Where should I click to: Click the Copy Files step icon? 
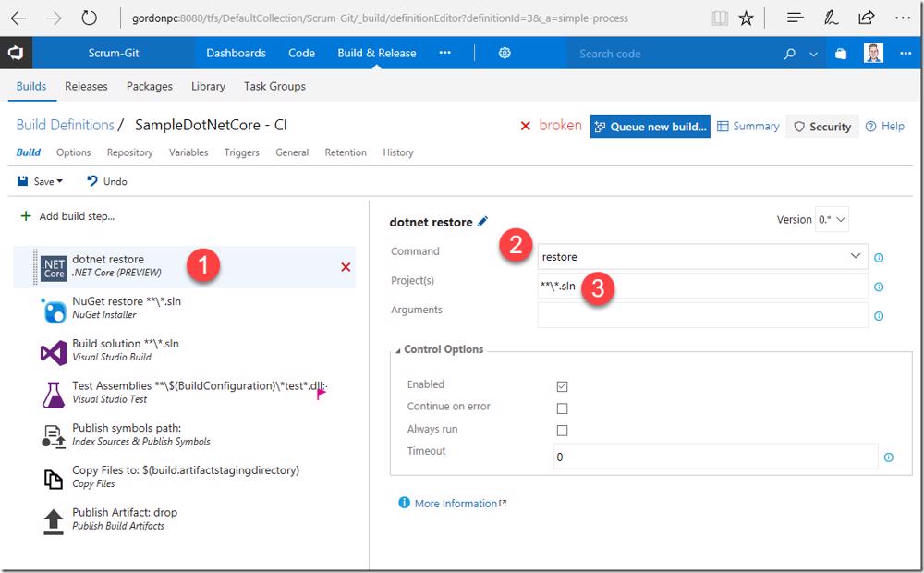tap(54, 479)
